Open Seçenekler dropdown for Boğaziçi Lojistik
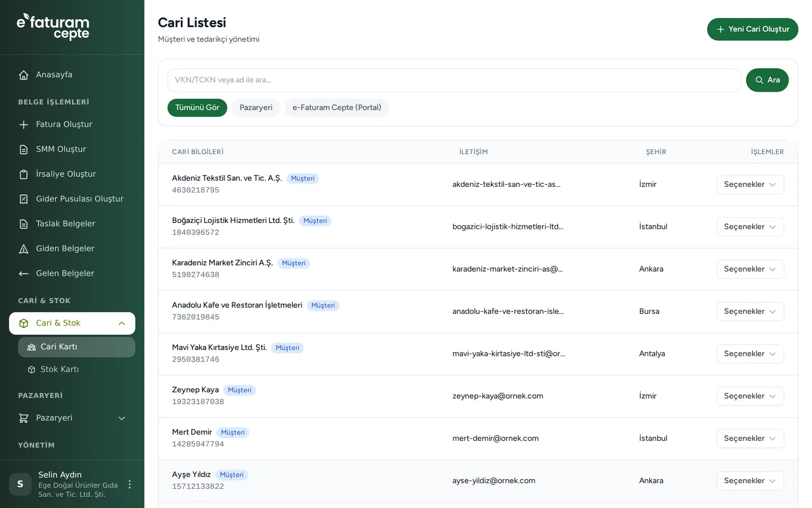Screen dimensions: 812x508 tap(750, 227)
